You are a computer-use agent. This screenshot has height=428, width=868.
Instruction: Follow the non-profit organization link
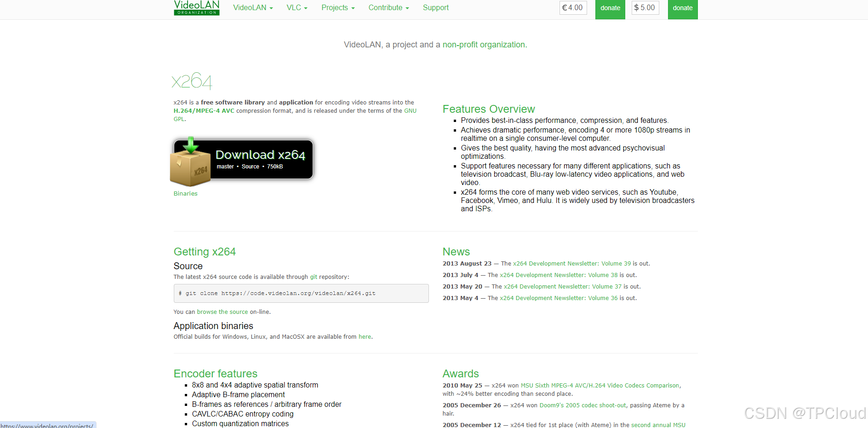(484, 45)
